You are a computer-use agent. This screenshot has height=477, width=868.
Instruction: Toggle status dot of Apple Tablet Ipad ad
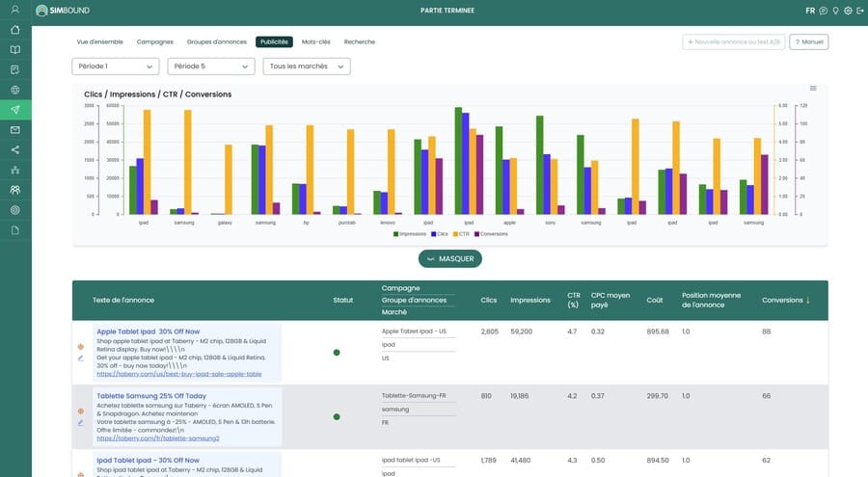point(337,353)
